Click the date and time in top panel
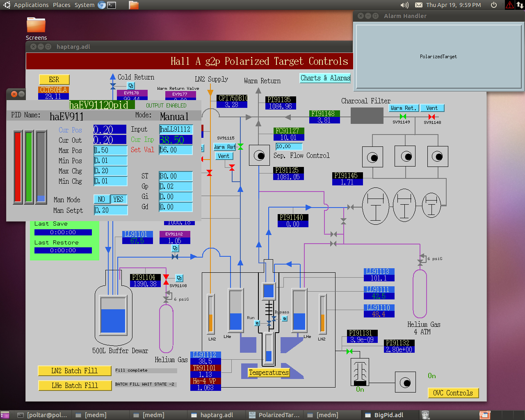525x420 pixels. [453, 5]
